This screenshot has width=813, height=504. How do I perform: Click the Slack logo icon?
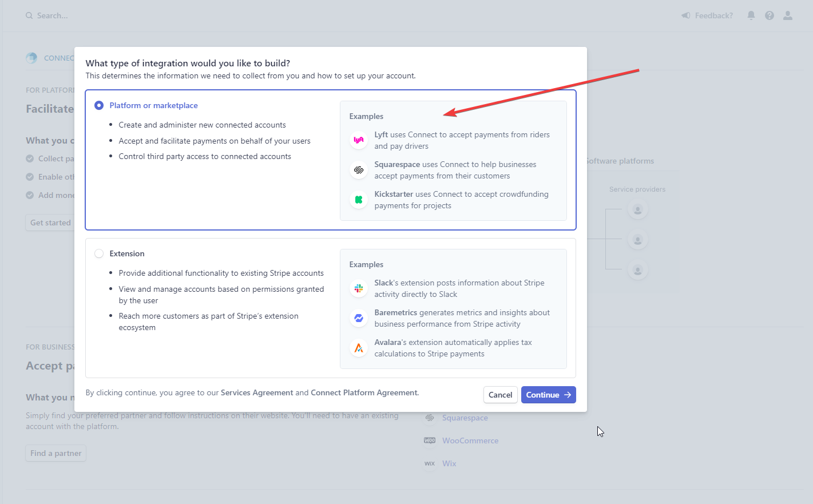coord(359,288)
